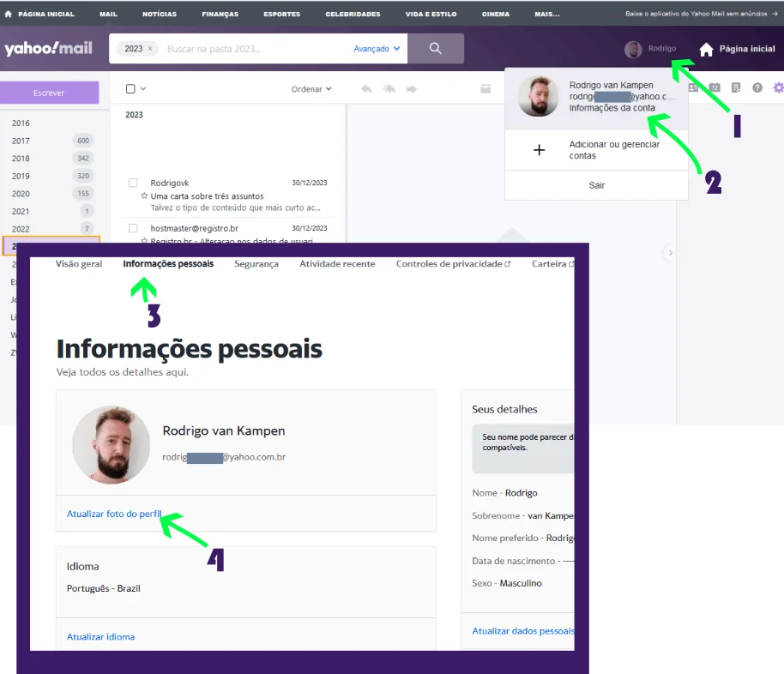Open the email from hostmaster@registro.br
Screen dimensions: 784x674
[x=227, y=231]
